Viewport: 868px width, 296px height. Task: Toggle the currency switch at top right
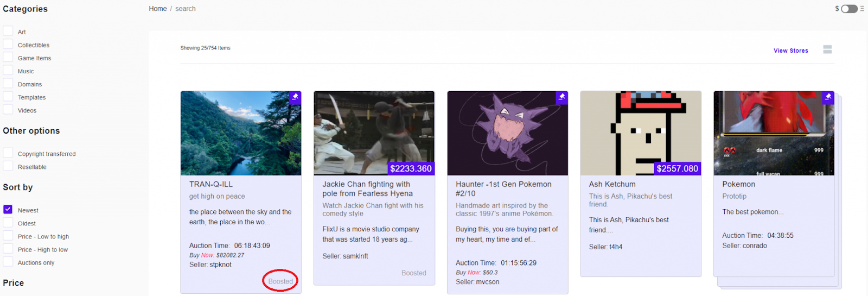[849, 9]
